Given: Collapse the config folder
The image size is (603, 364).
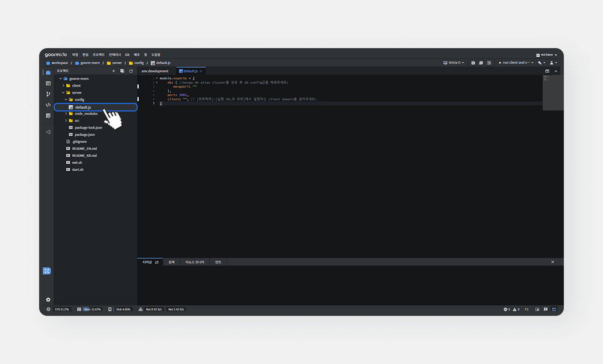Looking at the screenshot, I should click(66, 100).
